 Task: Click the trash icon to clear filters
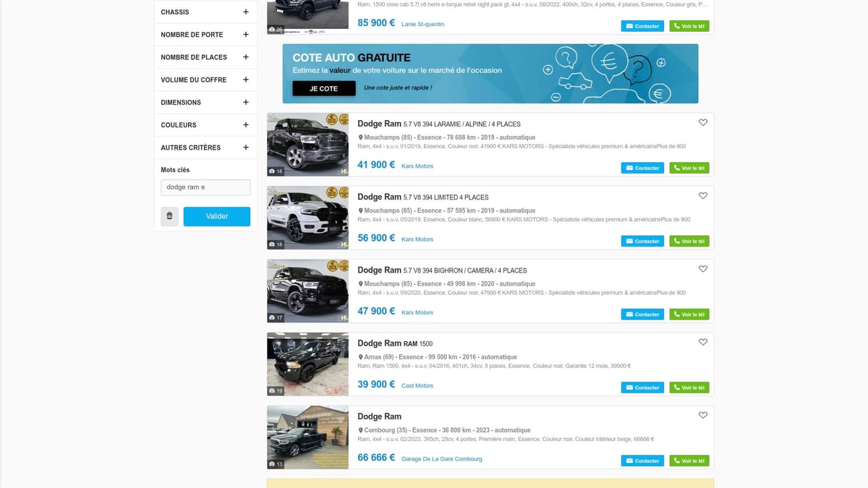[169, 216]
